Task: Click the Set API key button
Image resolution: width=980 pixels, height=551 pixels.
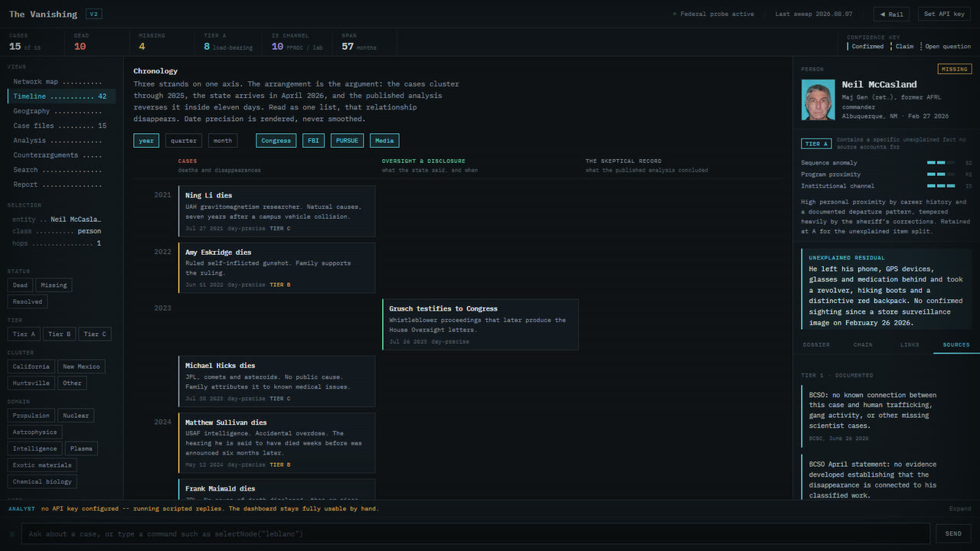Action: click(x=944, y=14)
